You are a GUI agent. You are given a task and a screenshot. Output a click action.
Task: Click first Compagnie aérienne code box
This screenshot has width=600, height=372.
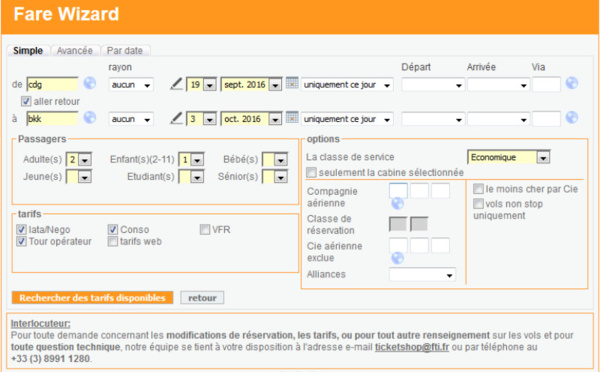pyautogui.click(x=398, y=191)
